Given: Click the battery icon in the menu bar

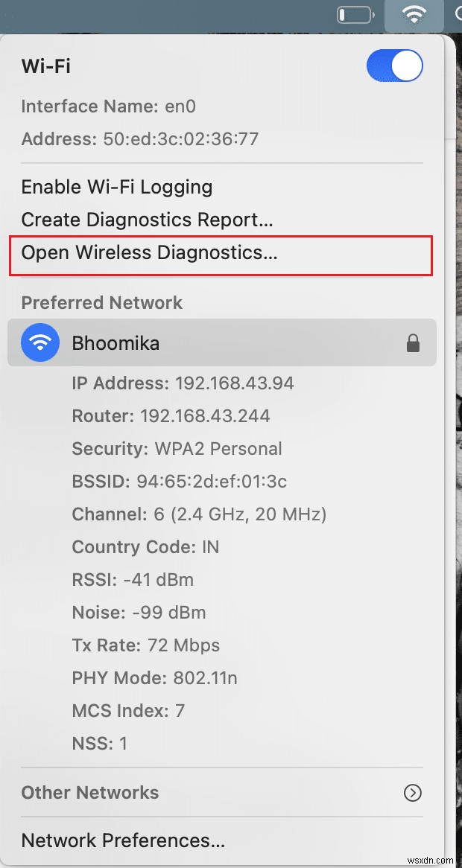Looking at the screenshot, I should [355, 13].
